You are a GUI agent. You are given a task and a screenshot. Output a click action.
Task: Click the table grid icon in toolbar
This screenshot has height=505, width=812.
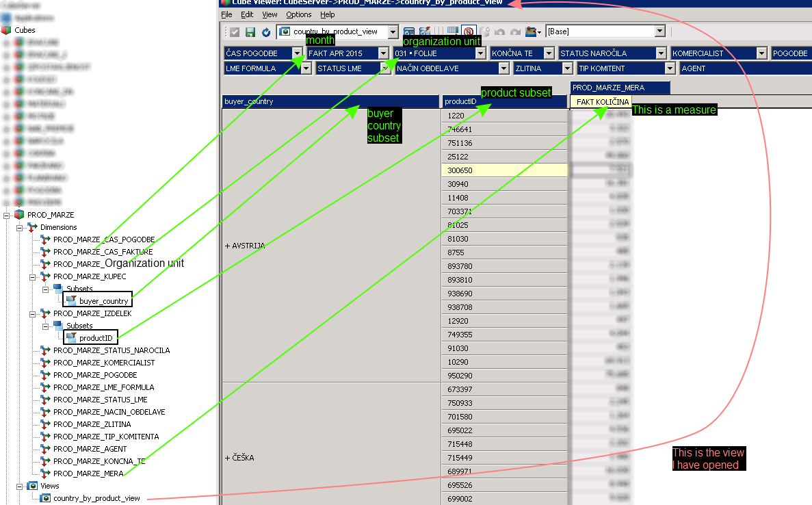click(x=452, y=31)
